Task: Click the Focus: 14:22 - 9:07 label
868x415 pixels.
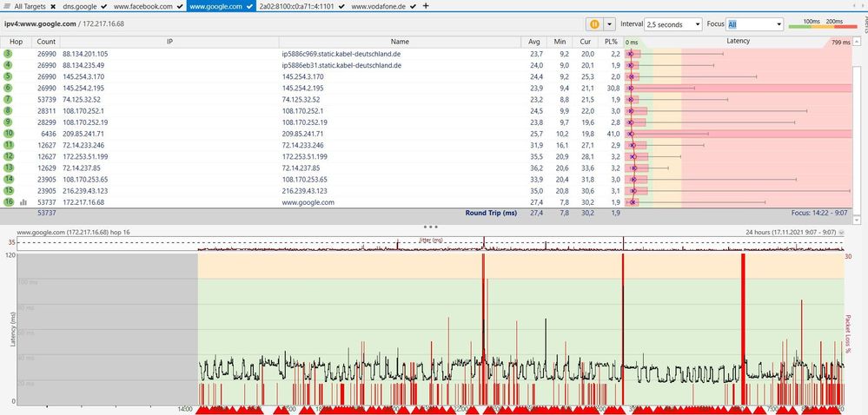Action: click(x=821, y=213)
